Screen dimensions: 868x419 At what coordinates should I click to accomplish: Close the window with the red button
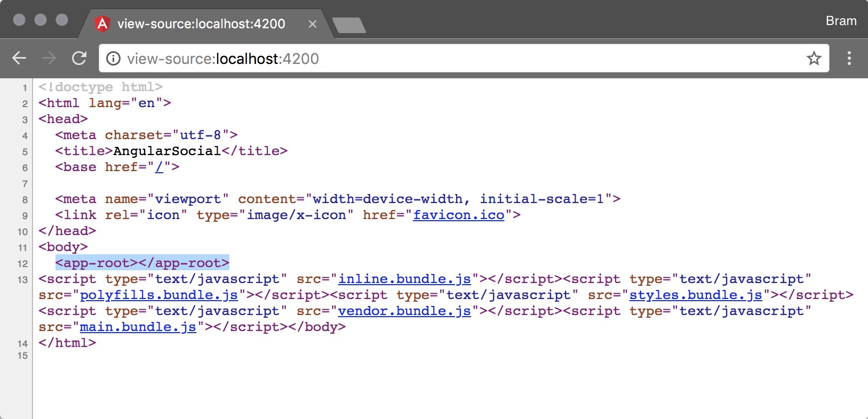click(19, 20)
